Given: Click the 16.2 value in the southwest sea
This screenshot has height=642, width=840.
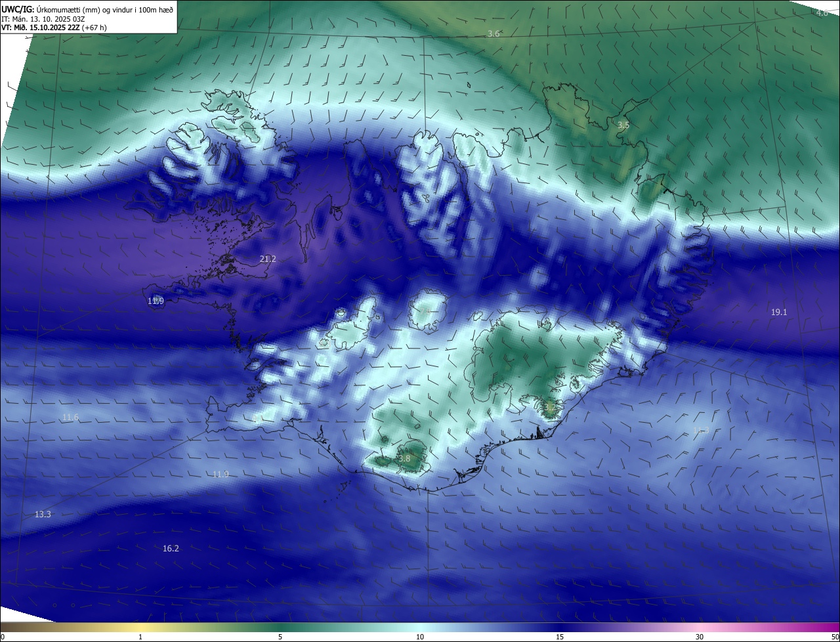Looking at the screenshot, I should (171, 548).
